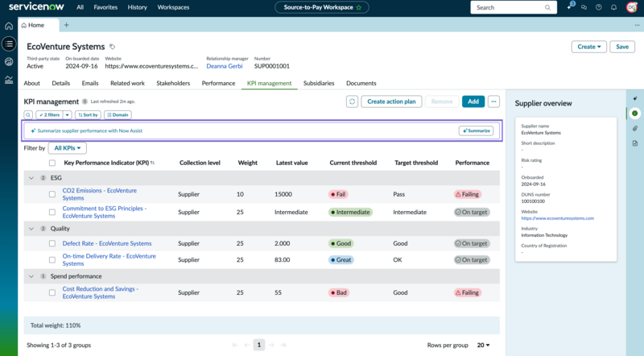The width and height of the screenshot is (644, 356).
Task: Open the All KPIs filter dropdown
Action: (x=68, y=148)
